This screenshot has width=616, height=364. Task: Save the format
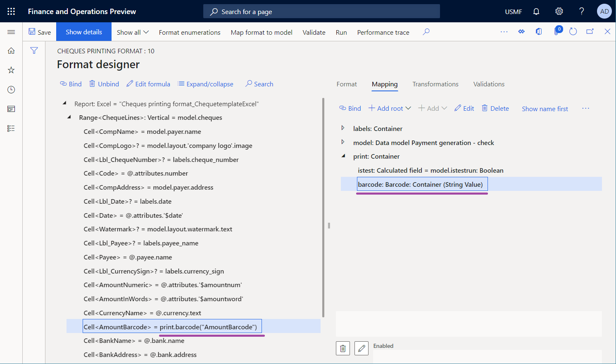tap(40, 32)
